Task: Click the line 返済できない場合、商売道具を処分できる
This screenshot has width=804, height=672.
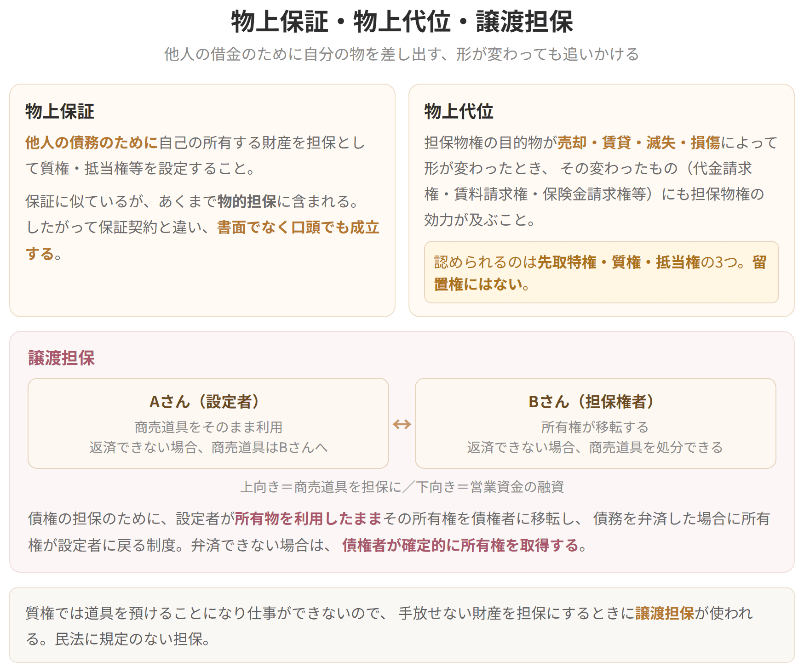Action: (x=595, y=447)
